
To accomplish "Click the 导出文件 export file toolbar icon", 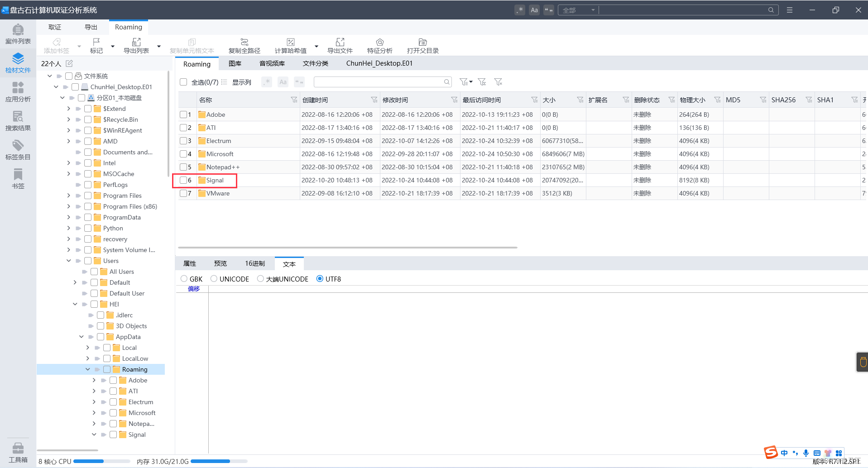I will 340,46.
